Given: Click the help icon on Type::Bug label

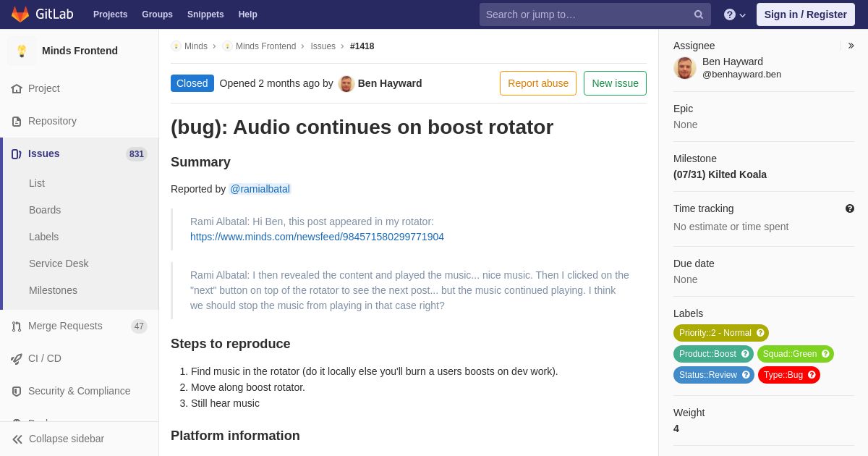Looking at the screenshot, I should click(x=812, y=375).
